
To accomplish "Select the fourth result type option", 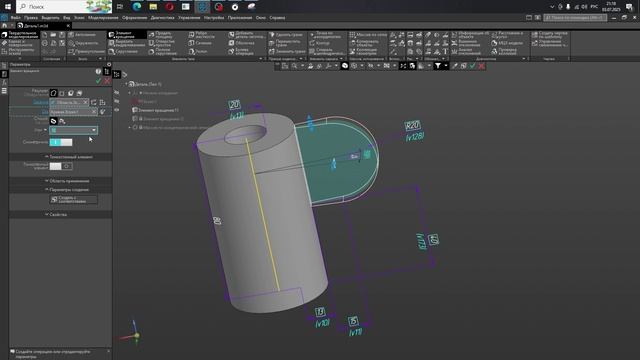I will tap(79, 93).
